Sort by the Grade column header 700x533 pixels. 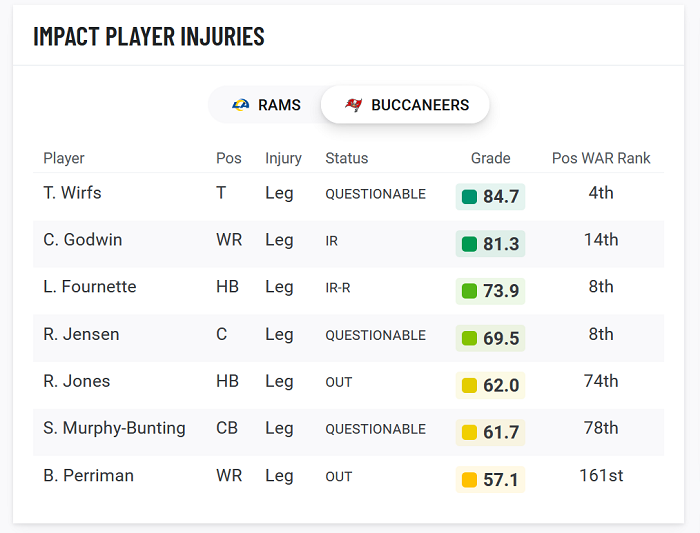point(490,158)
